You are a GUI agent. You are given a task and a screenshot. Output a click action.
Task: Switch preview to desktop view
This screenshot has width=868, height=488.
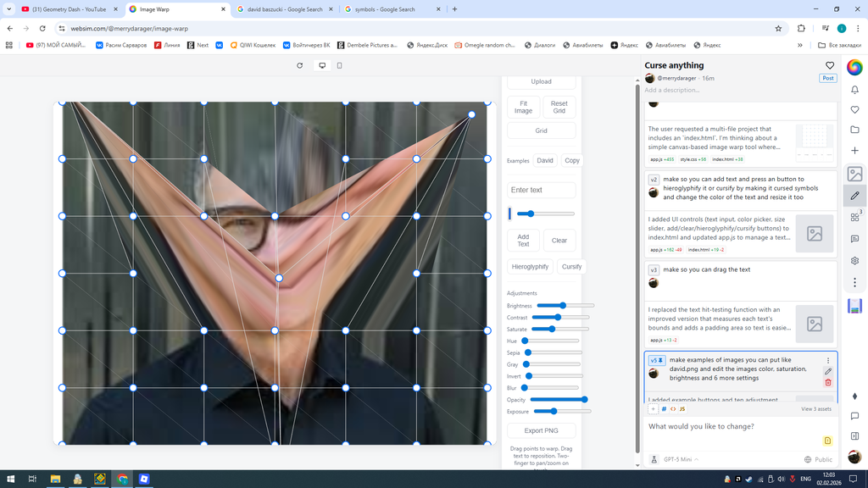[322, 65]
